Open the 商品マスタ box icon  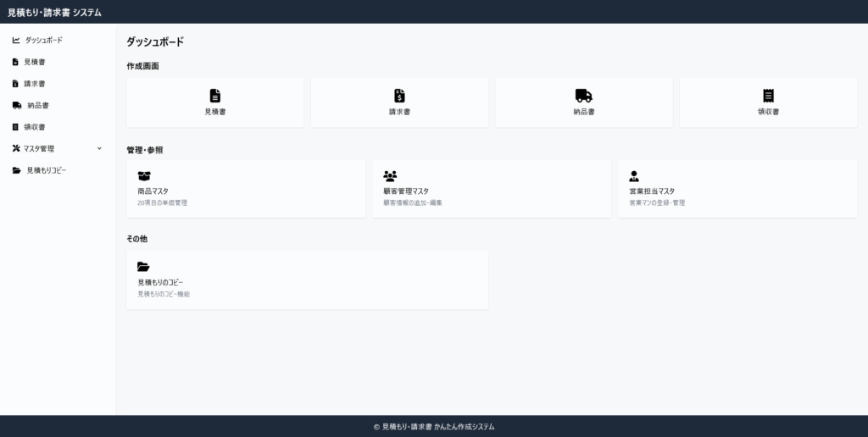(x=144, y=176)
